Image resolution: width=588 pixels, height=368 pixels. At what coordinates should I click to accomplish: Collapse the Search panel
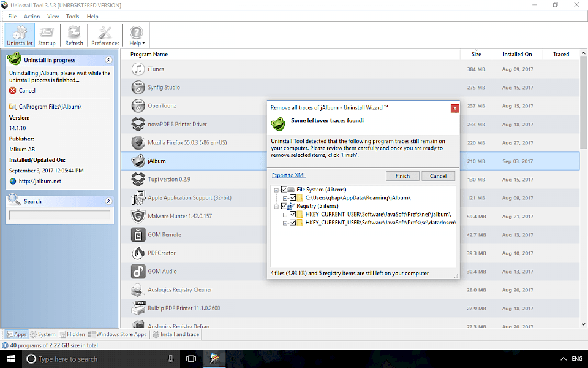pyautogui.click(x=109, y=201)
